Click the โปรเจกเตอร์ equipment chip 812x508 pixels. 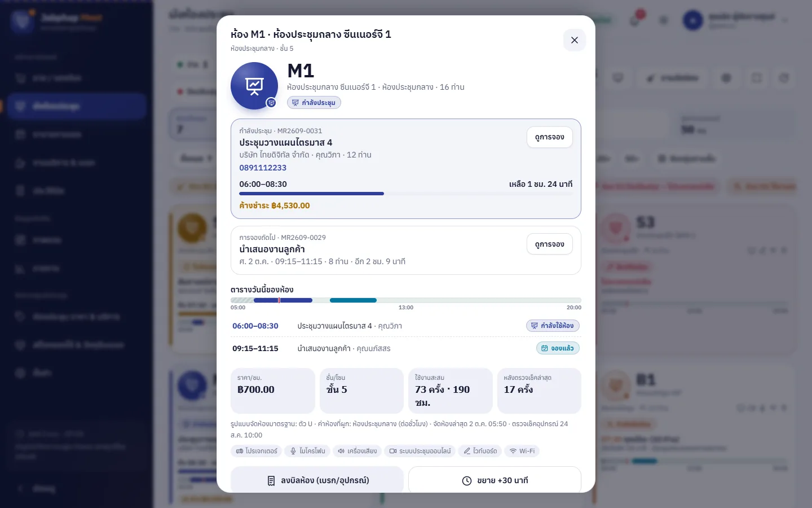tap(257, 451)
